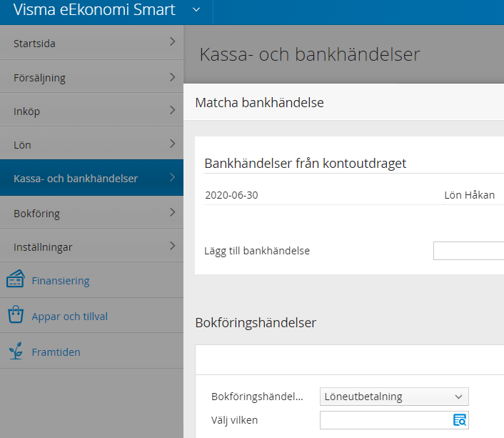The image size is (504, 438).
Task: Expand the Försäljning chevron arrow
Action: tap(173, 77)
